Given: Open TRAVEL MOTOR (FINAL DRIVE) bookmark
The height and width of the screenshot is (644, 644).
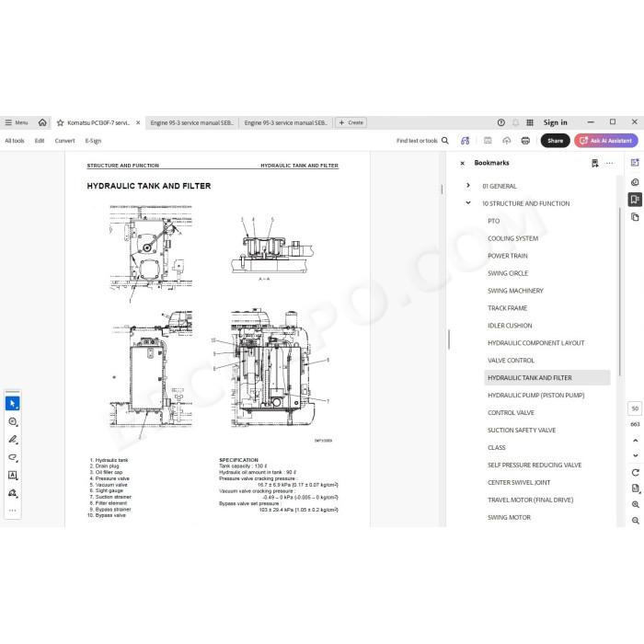Looking at the screenshot, I should click(530, 500).
